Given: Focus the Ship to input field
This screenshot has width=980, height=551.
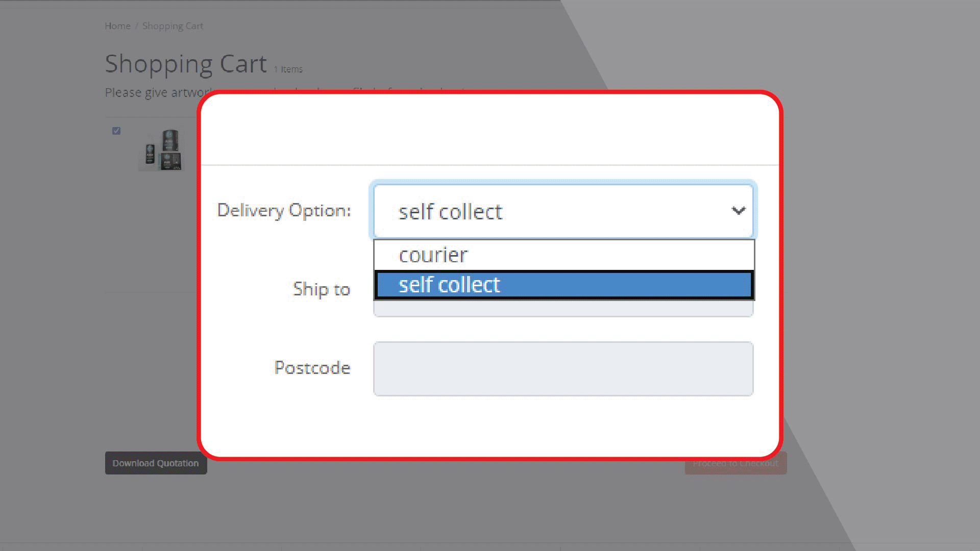Looking at the screenshot, I should pos(563,309).
